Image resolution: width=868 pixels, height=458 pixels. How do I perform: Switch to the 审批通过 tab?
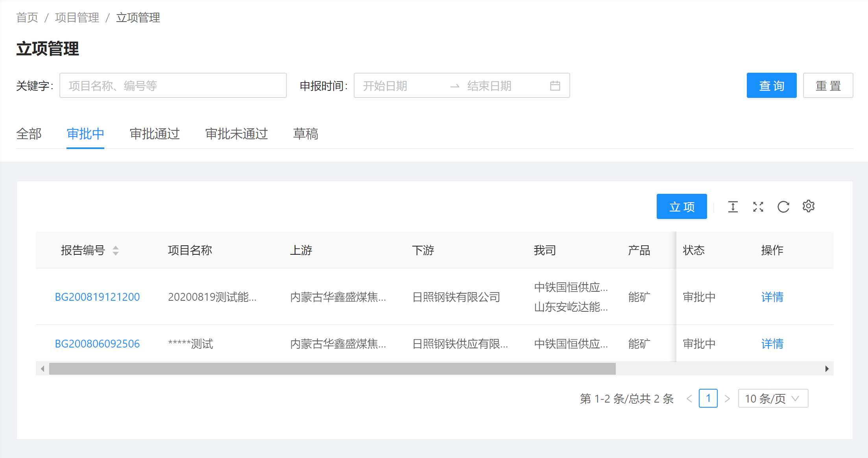coord(155,134)
